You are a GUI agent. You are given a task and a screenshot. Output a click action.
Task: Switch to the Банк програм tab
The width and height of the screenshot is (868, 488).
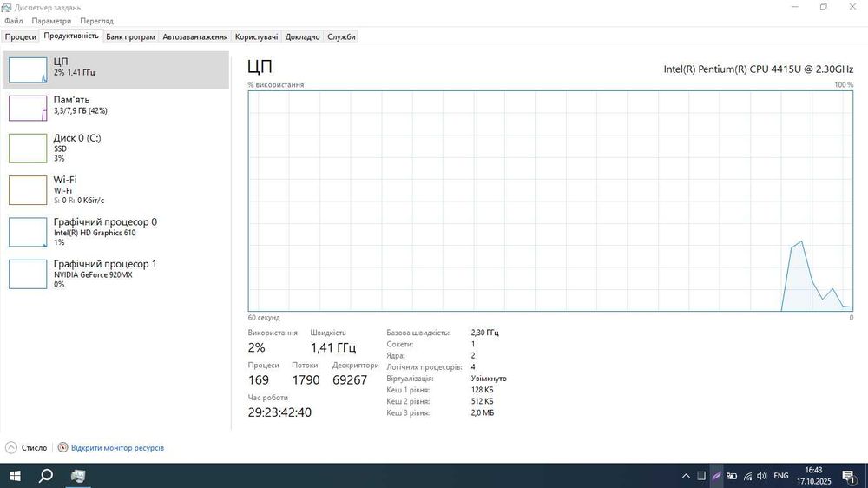pyautogui.click(x=131, y=36)
